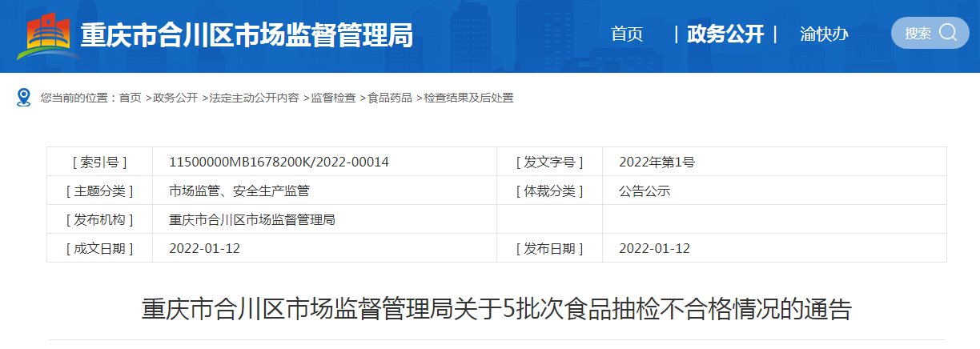This screenshot has width=980, height=349.
Task: Select 政务公开 in the top navigation bar
Action: pos(725,34)
